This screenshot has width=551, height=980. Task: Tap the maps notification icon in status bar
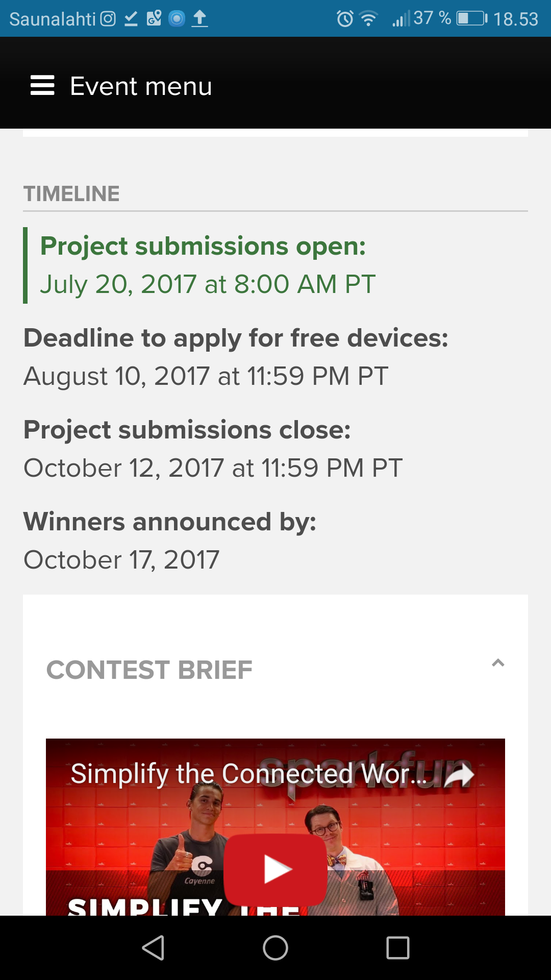click(x=154, y=19)
